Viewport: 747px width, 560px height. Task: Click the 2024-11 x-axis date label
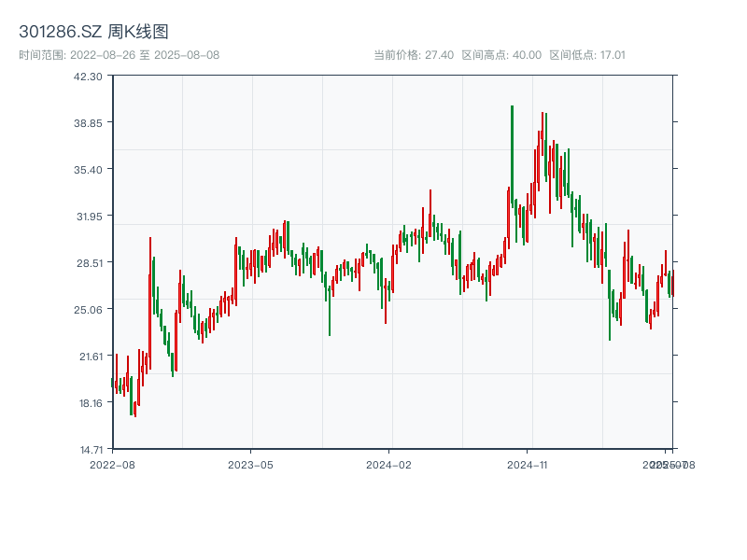(529, 464)
